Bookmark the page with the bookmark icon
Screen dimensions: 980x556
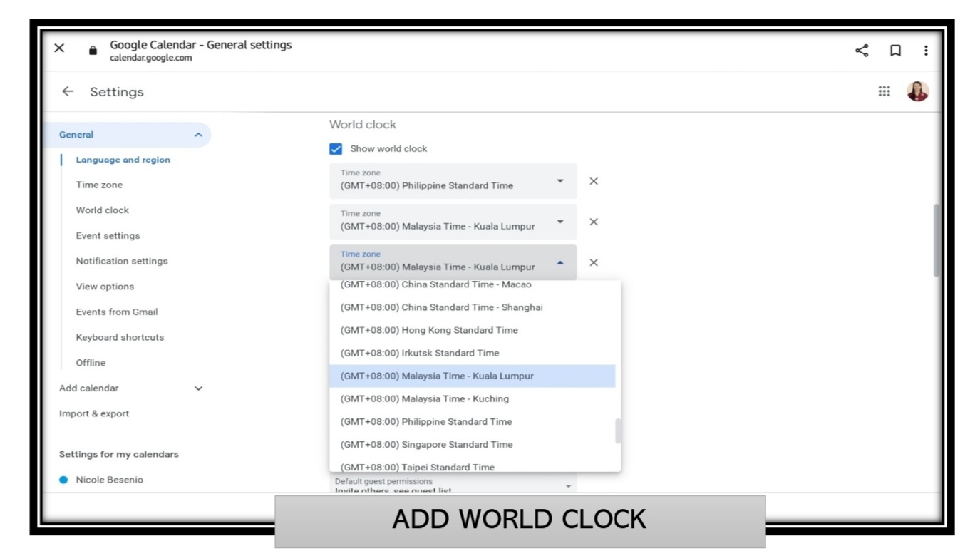click(x=895, y=50)
